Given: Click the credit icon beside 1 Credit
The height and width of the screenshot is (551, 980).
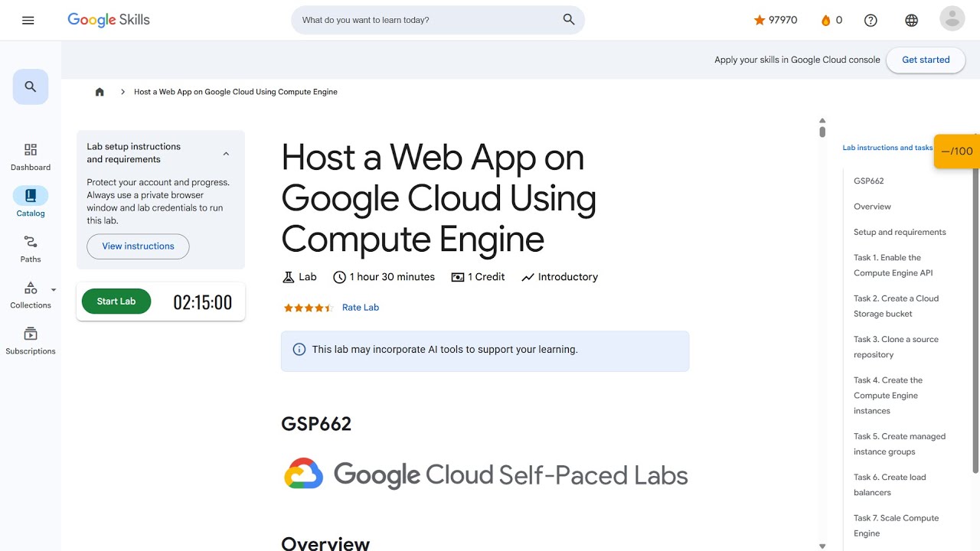Looking at the screenshot, I should point(458,277).
